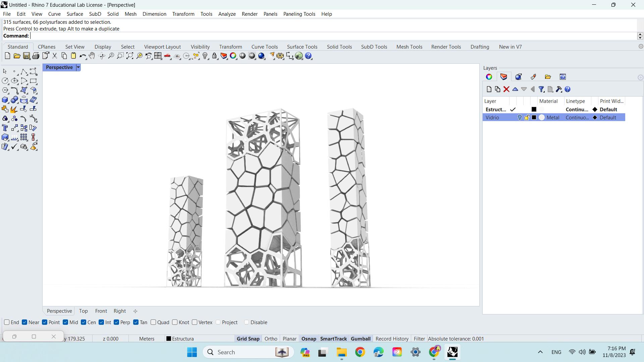Image resolution: width=644 pixels, height=362 pixels.
Task: Select the Pan hand tool icon
Action: (92, 56)
